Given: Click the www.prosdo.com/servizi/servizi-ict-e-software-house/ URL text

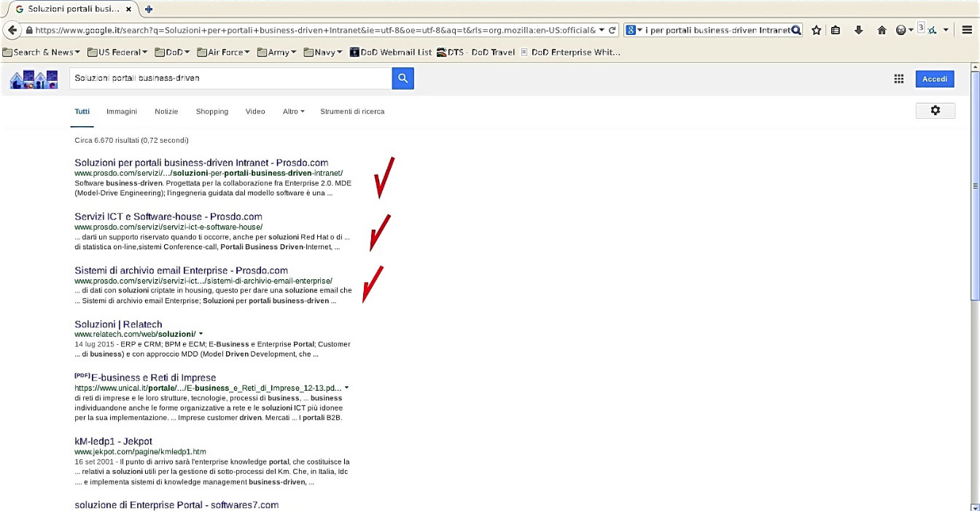Looking at the screenshot, I should tap(168, 227).
